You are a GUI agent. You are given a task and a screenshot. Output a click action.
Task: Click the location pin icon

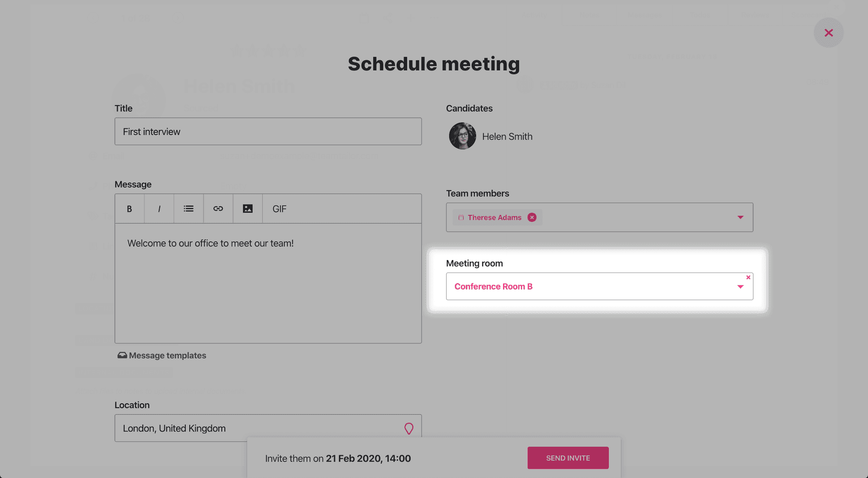(x=409, y=429)
